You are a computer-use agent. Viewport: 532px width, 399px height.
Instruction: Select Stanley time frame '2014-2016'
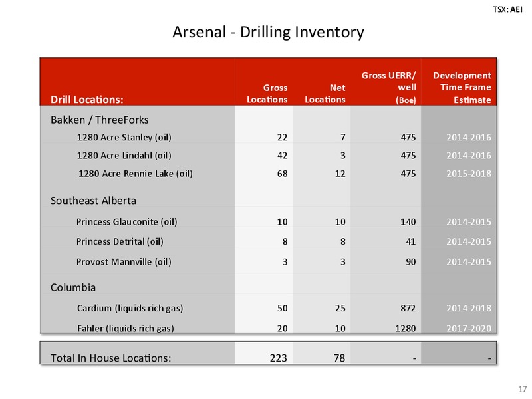pos(469,138)
